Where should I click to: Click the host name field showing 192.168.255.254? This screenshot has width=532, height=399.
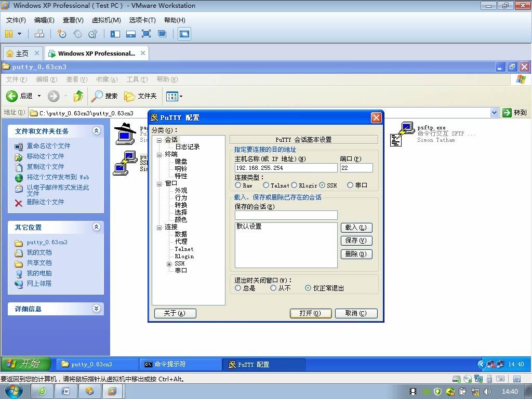[286, 168]
